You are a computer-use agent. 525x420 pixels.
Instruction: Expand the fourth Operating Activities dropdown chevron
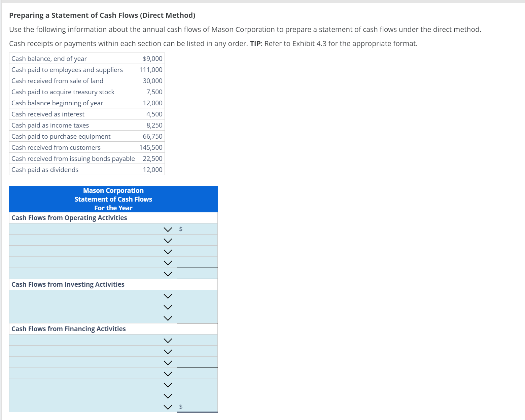tap(168, 262)
